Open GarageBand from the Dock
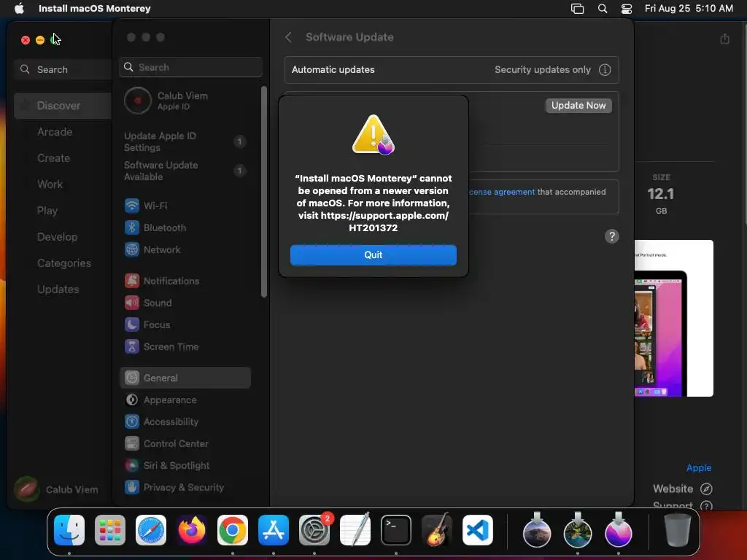 437,530
